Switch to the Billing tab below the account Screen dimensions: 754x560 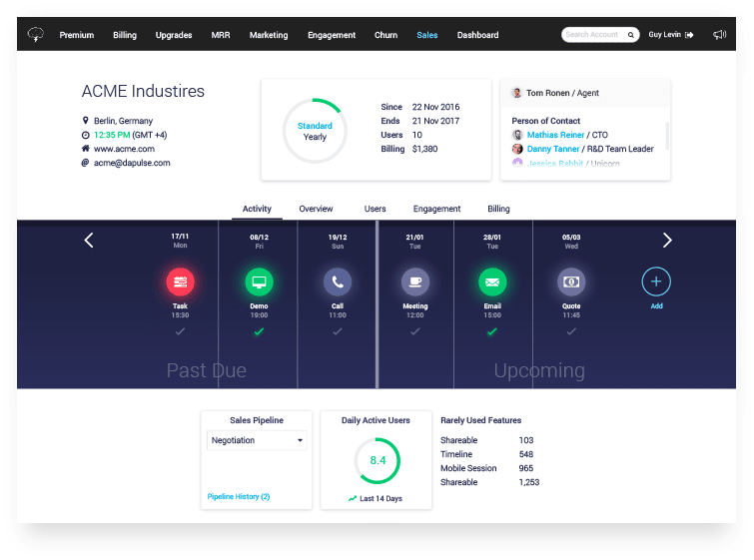(x=498, y=209)
